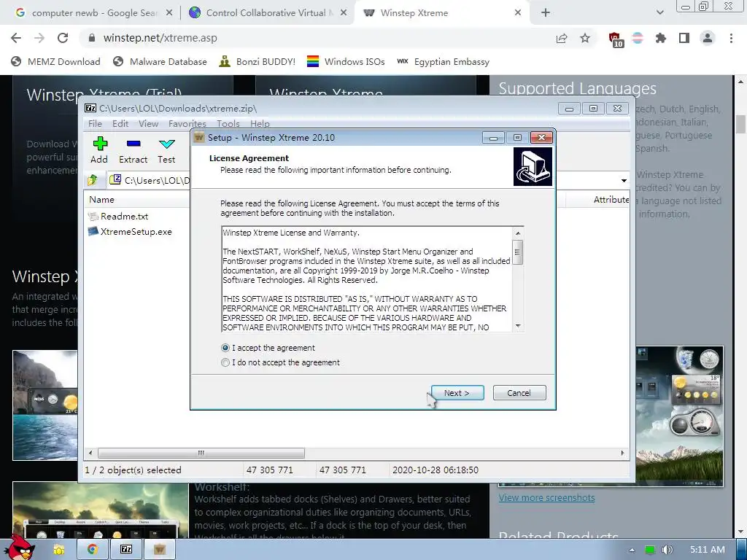Screen dimensions: 747x560
Task: Click the Angry Birds start button
Action: 21,548
